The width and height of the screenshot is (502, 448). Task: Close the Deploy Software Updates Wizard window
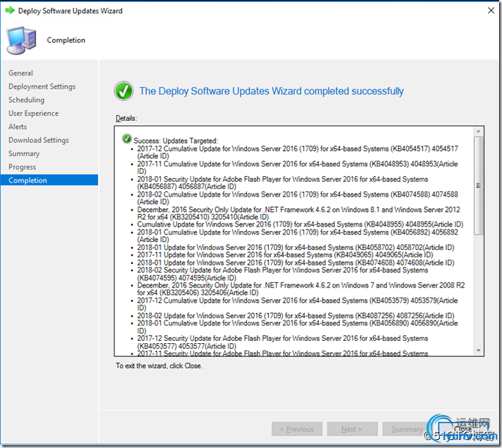click(x=491, y=10)
